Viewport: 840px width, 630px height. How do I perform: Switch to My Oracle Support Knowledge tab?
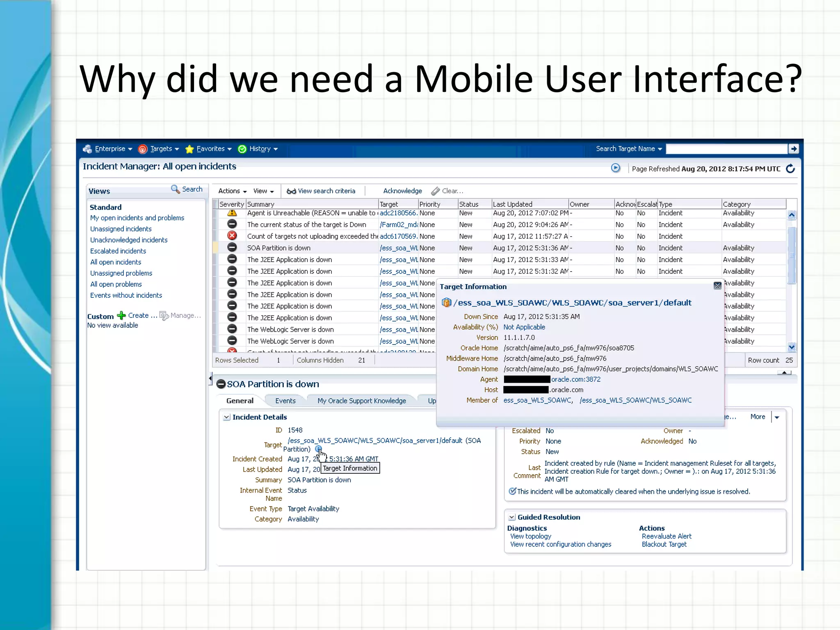[361, 401]
